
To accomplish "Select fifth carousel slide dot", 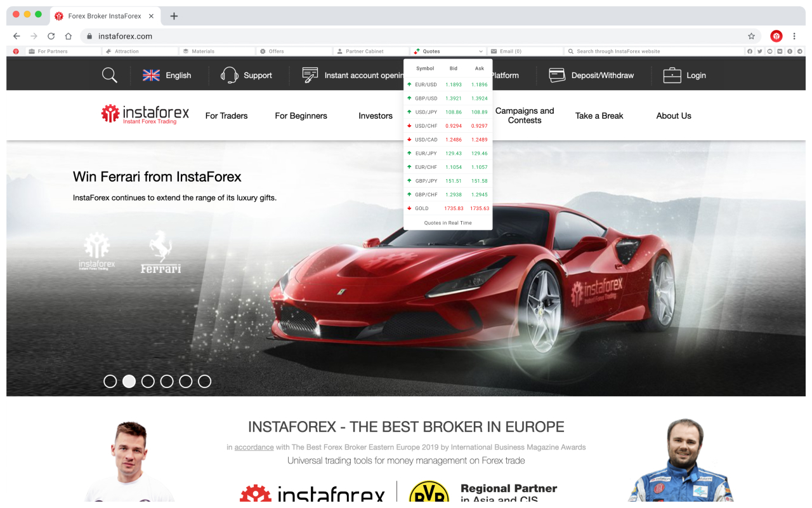I will pos(185,381).
